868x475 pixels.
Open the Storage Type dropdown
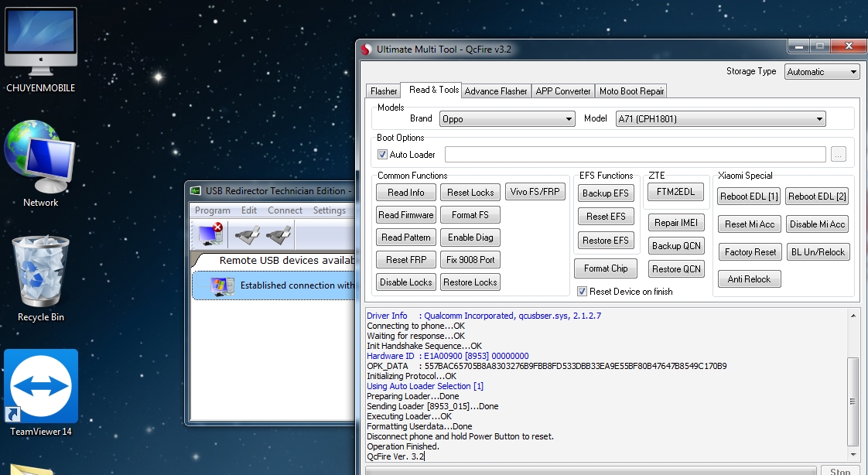click(x=822, y=71)
